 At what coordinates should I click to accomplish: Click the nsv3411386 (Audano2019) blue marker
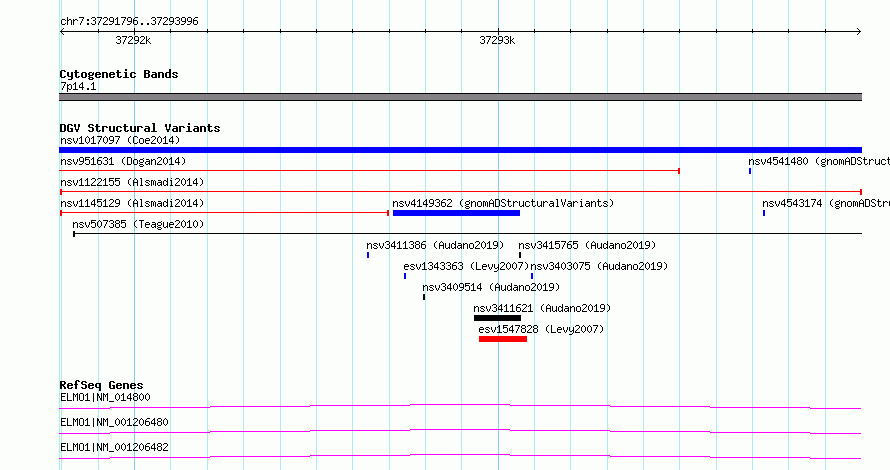tap(368, 255)
